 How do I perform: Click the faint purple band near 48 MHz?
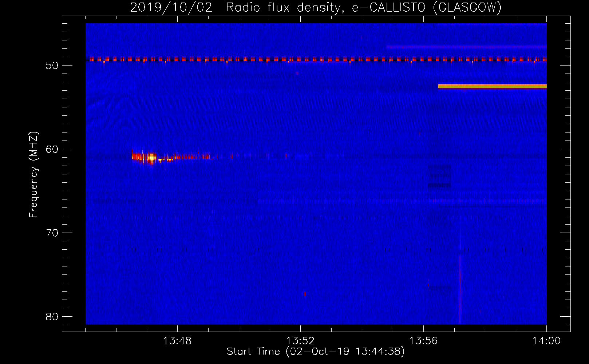tap(466, 47)
